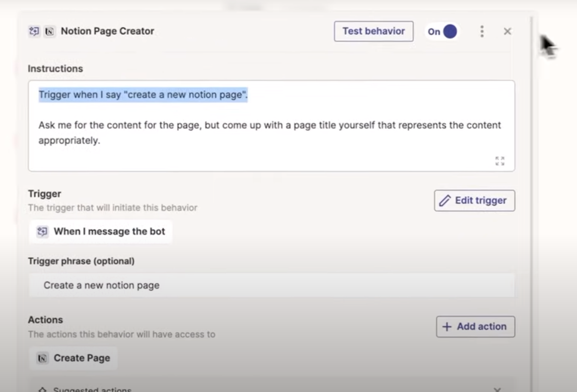Click the pencil icon on Edit trigger
Screen dimensions: 577x392
tap(445, 201)
